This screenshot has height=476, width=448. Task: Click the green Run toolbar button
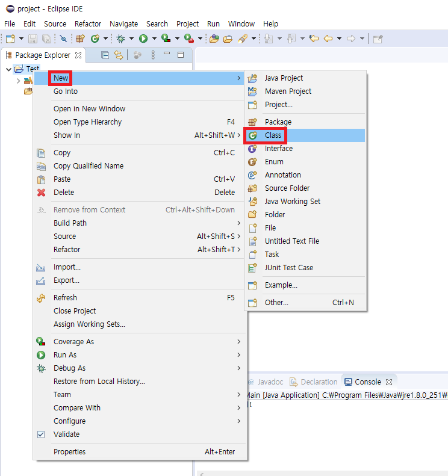pyautogui.click(x=143, y=39)
